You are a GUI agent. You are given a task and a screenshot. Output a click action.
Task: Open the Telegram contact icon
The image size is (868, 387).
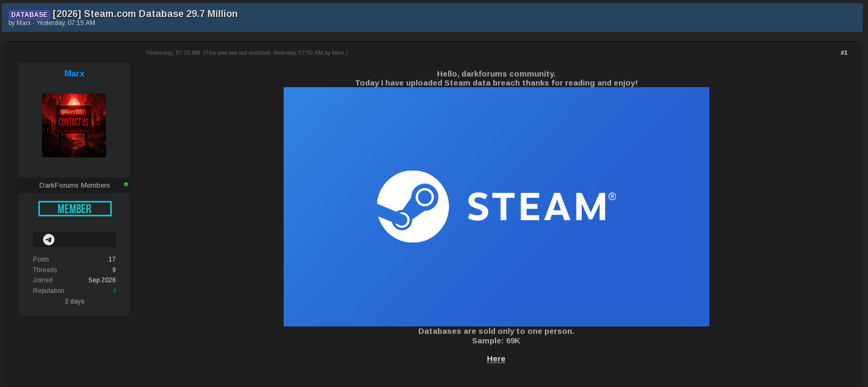coord(48,240)
